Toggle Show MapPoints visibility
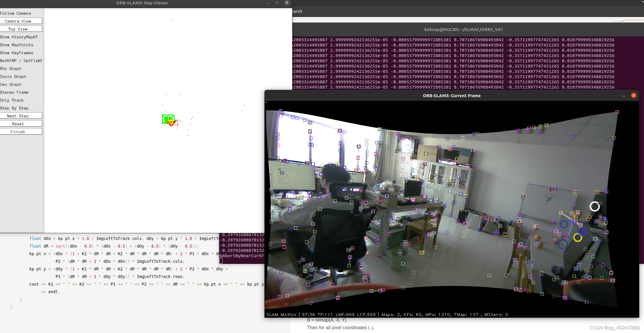Screen dimensions: 644x333 coord(16,45)
